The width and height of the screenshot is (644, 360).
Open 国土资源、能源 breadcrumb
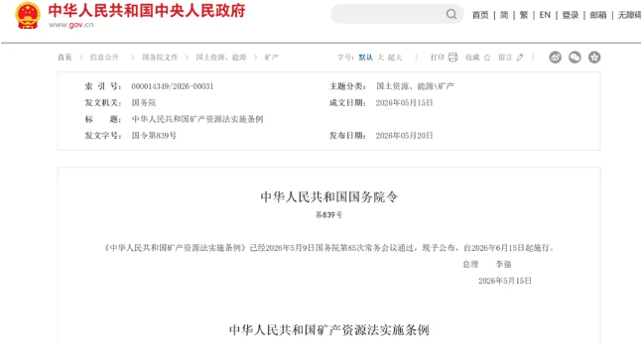[x=221, y=58]
